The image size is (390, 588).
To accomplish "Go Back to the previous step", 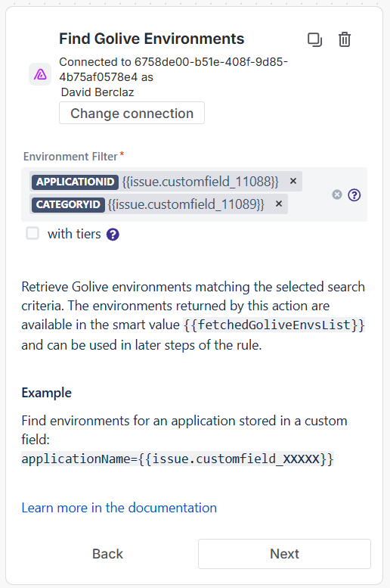I will click(107, 554).
